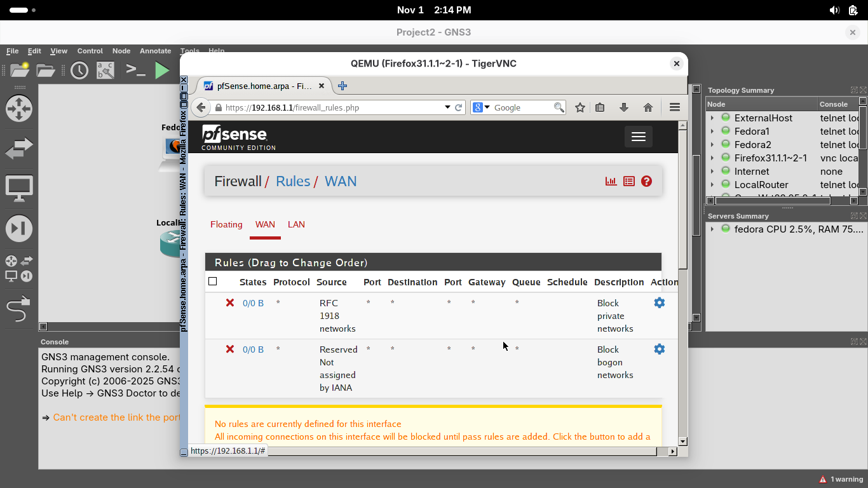Click the Rules breadcrumb link
The width and height of the screenshot is (868, 488).
pos(292,181)
